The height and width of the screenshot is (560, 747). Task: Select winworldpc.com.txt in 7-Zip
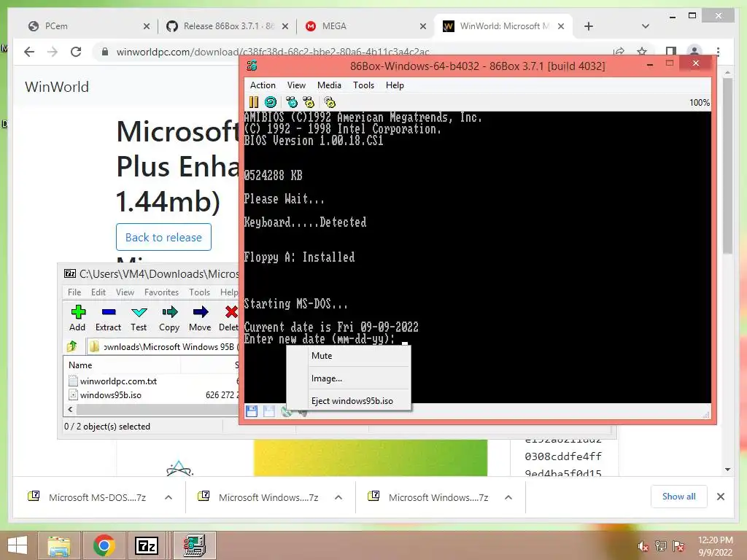click(118, 381)
